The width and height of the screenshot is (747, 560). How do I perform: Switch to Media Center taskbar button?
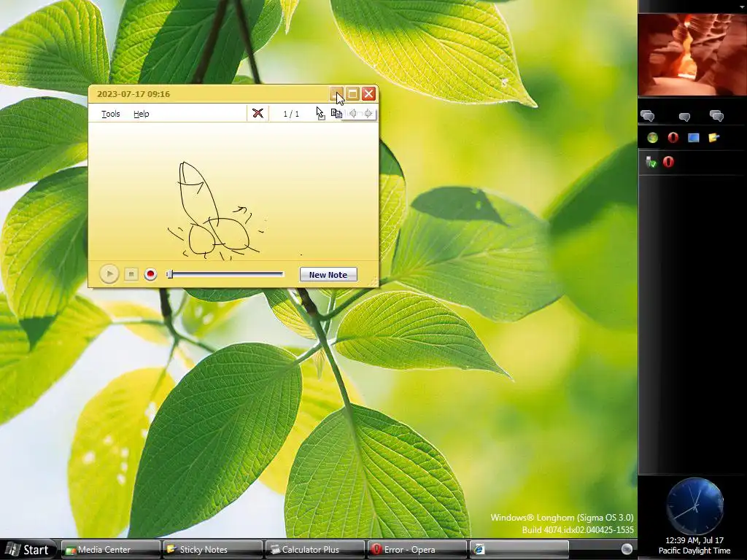(111, 550)
